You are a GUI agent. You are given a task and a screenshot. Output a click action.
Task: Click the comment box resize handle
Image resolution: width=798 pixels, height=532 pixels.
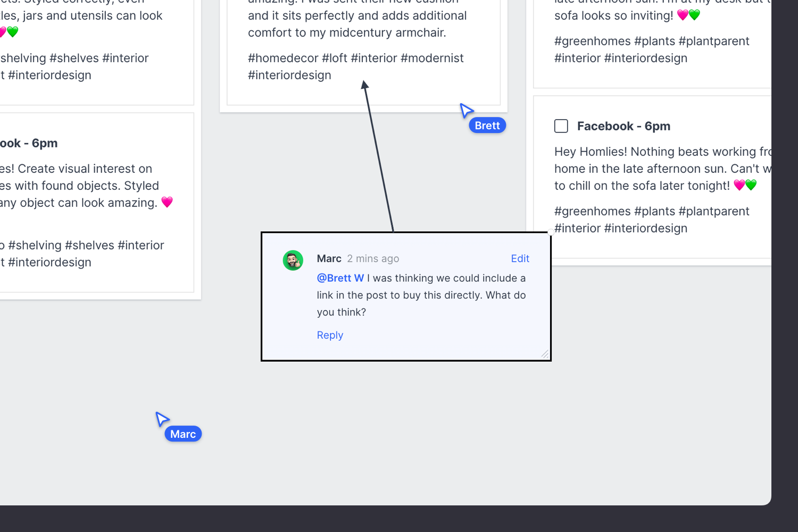pos(545,354)
